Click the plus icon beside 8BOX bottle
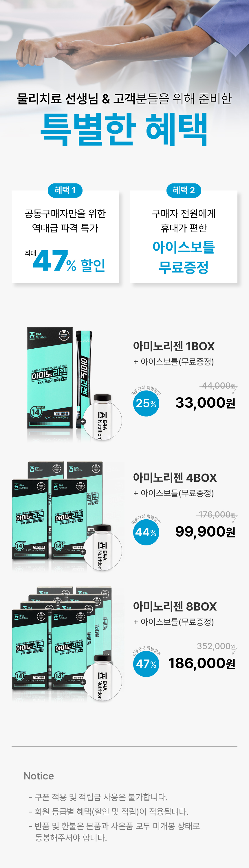 (x=83, y=682)
